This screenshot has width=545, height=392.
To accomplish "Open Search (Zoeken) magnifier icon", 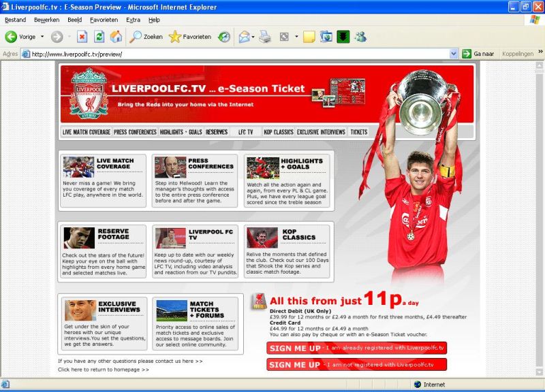I will click(x=136, y=37).
